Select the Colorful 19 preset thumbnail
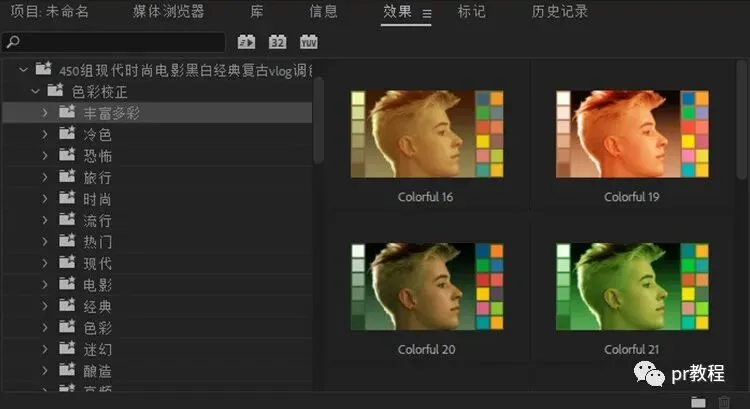Image resolution: width=750 pixels, height=409 pixels. click(632, 134)
